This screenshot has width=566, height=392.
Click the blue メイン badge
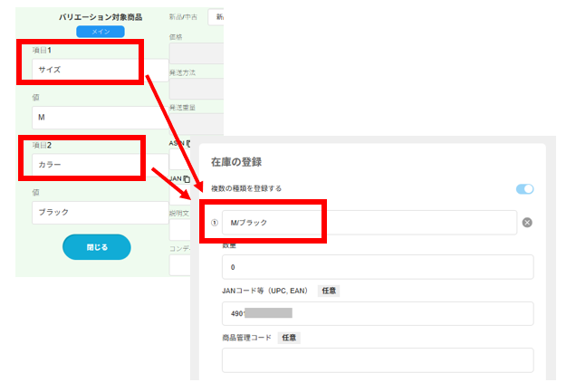[101, 32]
